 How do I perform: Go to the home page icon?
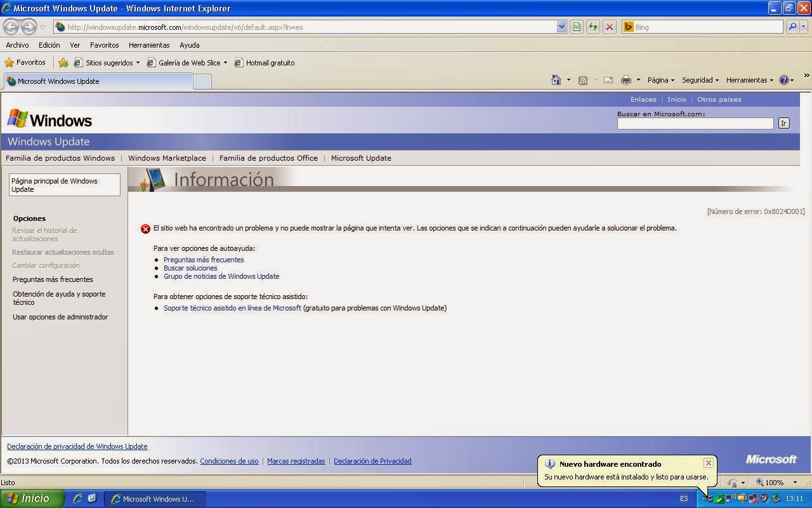556,80
